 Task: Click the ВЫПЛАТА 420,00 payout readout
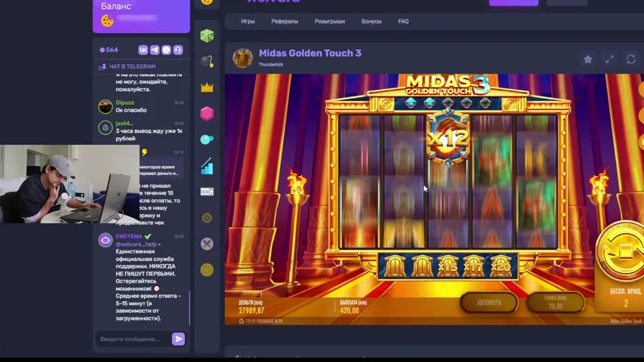353,307
